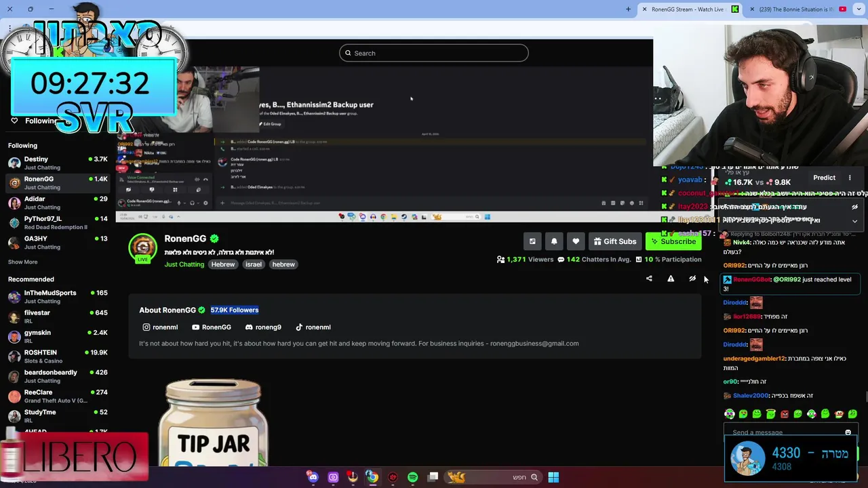Open StudyTime recommended channel
Screen dimensions: 868x488
point(58,416)
